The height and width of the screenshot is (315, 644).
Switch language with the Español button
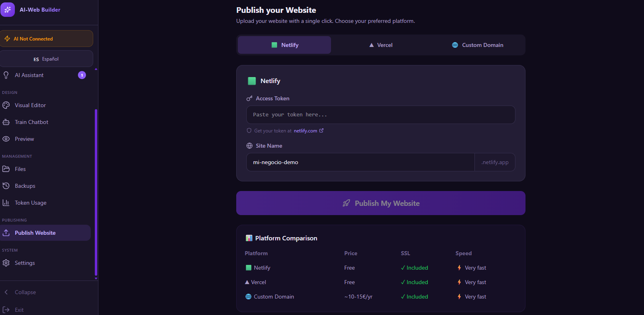point(47,59)
